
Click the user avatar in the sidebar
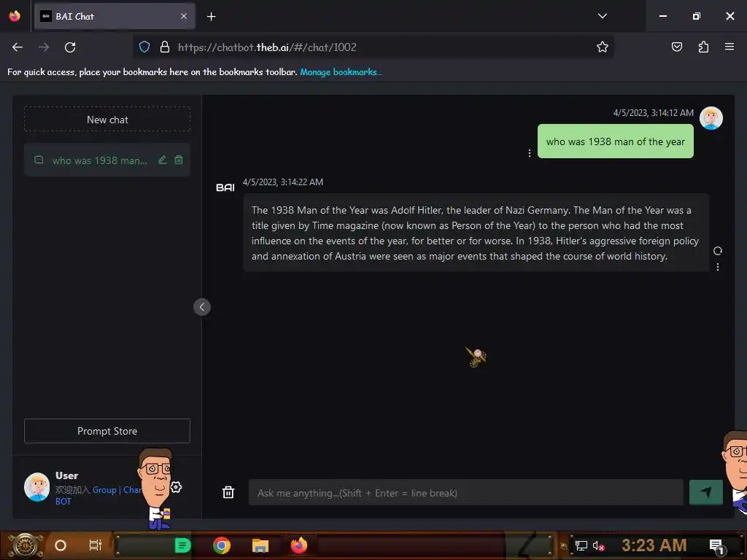[x=36, y=486]
